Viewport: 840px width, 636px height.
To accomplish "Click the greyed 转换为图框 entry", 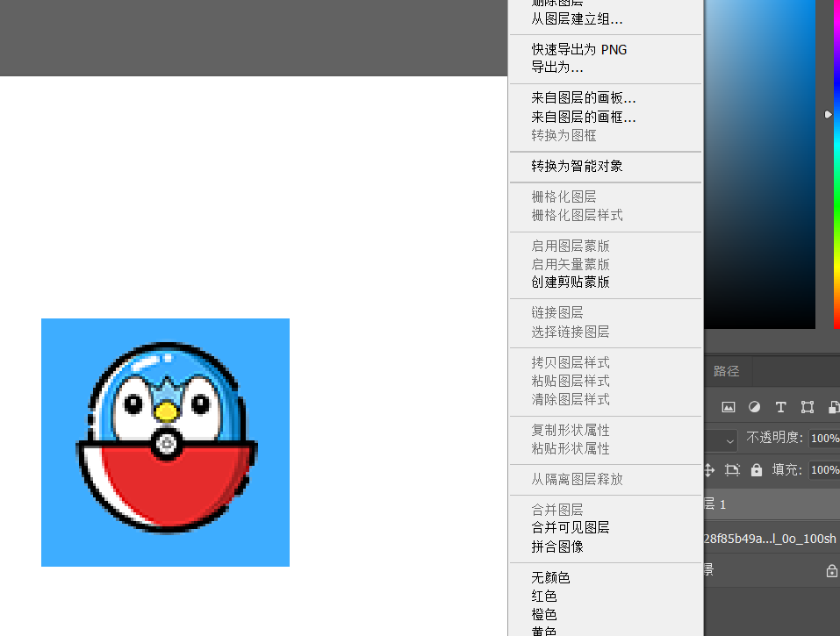I will click(564, 135).
